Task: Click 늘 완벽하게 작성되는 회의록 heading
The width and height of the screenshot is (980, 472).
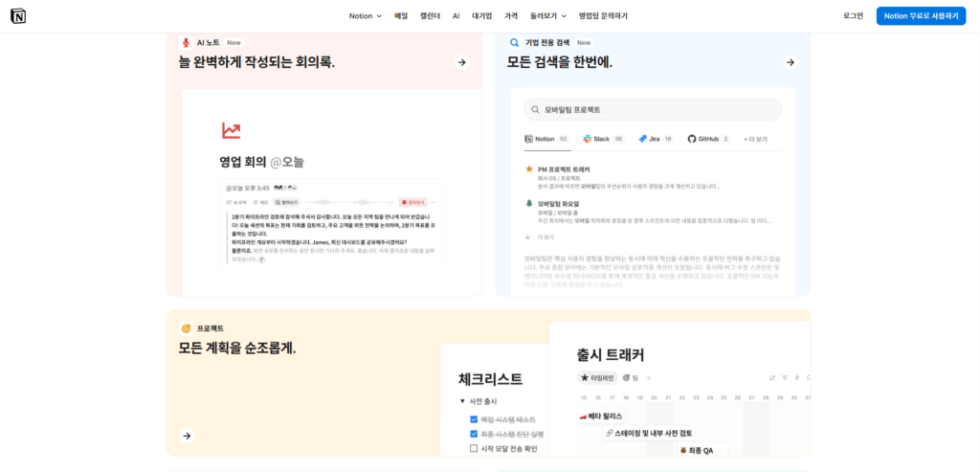Action: [256, 62]
